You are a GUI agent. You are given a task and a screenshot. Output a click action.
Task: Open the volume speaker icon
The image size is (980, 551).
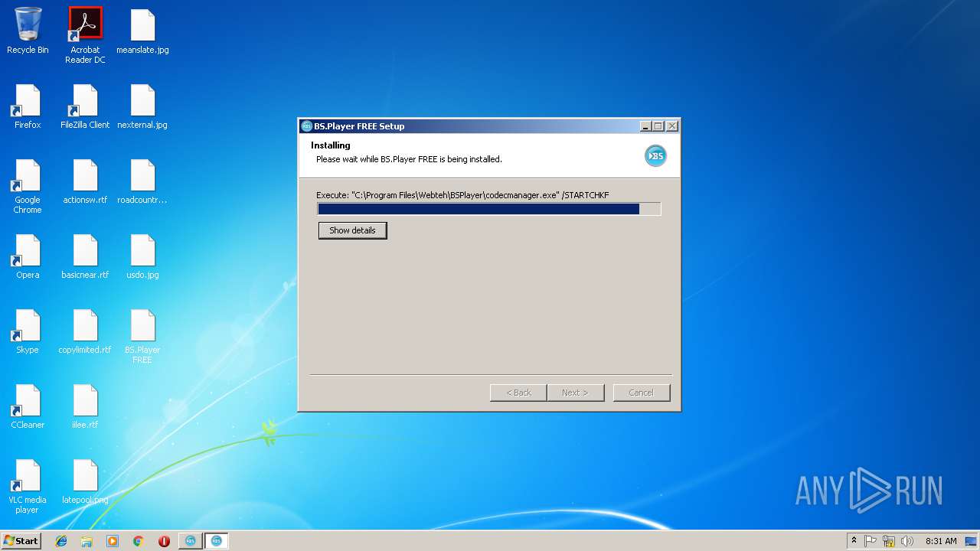[x=907, y=541]
